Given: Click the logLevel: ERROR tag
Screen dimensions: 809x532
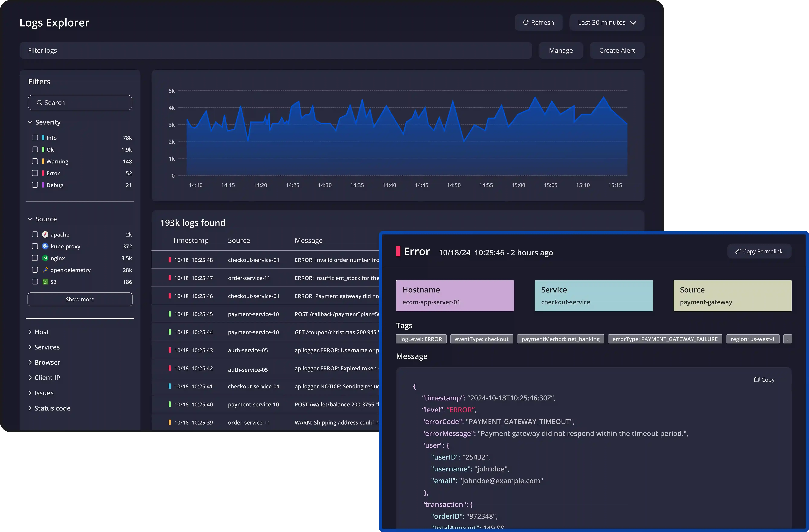Looking at the screenshot, I should 421,339.
